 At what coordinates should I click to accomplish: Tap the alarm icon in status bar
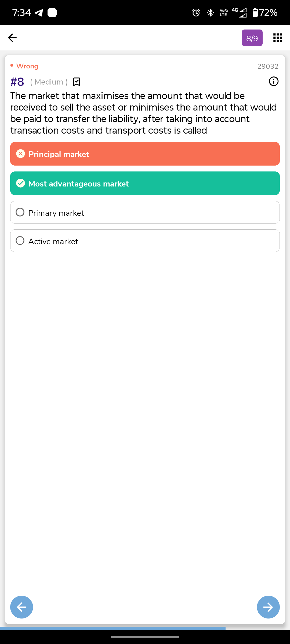pyautogui.click(x=196, y=13)
